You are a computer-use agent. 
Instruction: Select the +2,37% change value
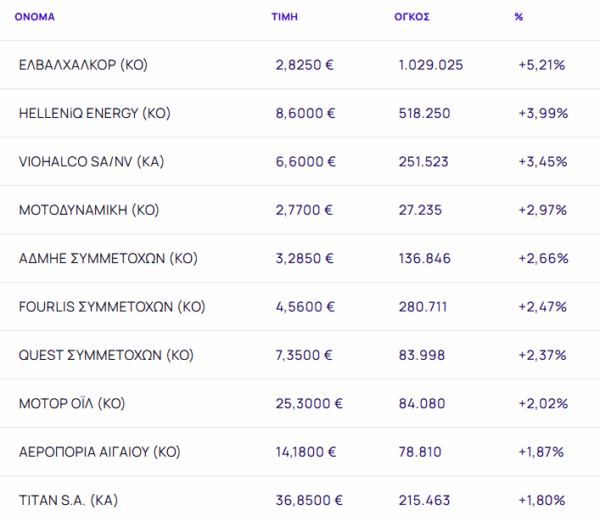coord(542,355)
